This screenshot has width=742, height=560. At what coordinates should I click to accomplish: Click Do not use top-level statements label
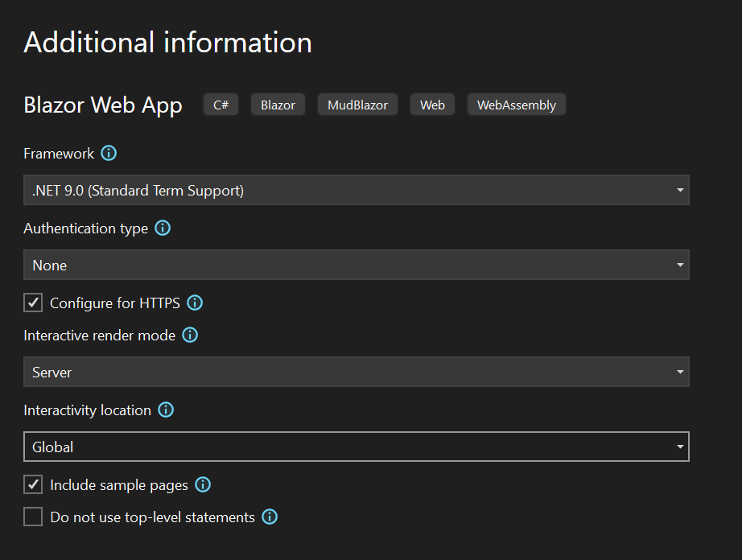(x=152, y=517)
